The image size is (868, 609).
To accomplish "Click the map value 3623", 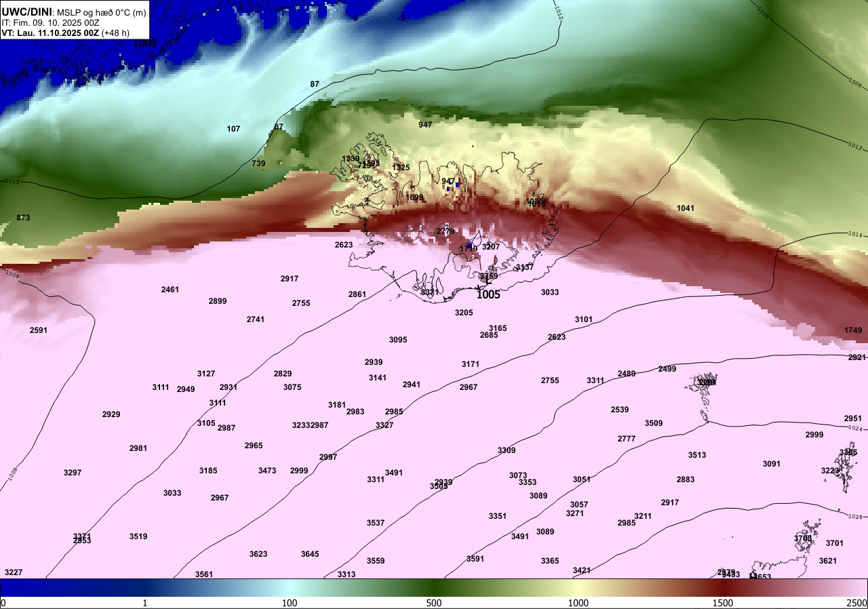I will click(258, 554).
